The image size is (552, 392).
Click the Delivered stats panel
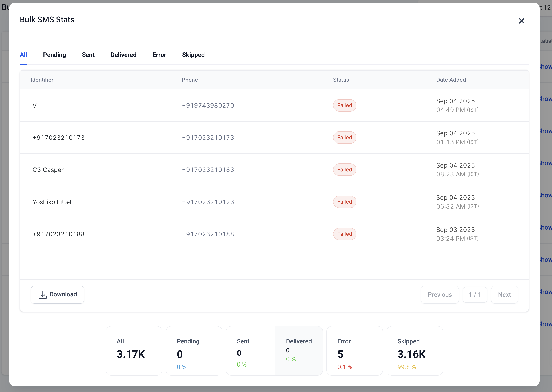[299, 351]
